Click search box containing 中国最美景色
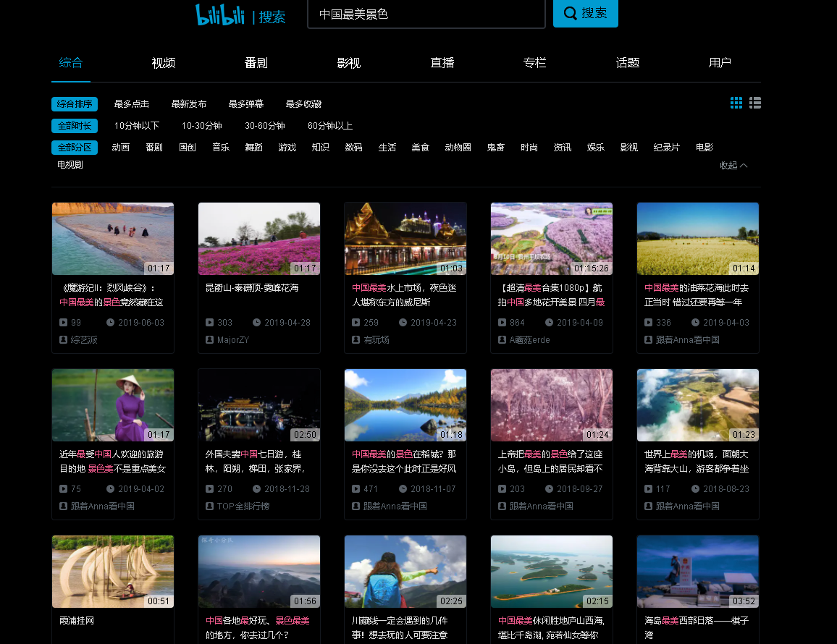This screenshot has height=644, width=837. (x=426, y=14)
